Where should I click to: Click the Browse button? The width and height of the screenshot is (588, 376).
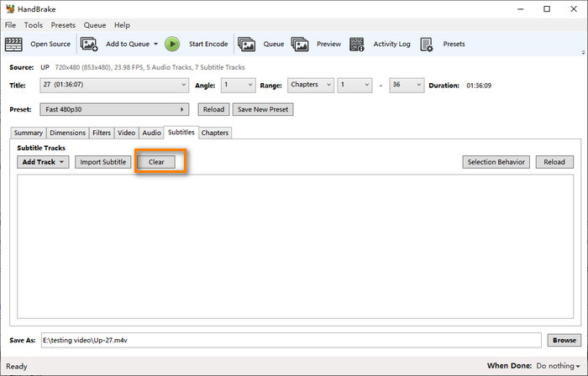pos(564,340)
